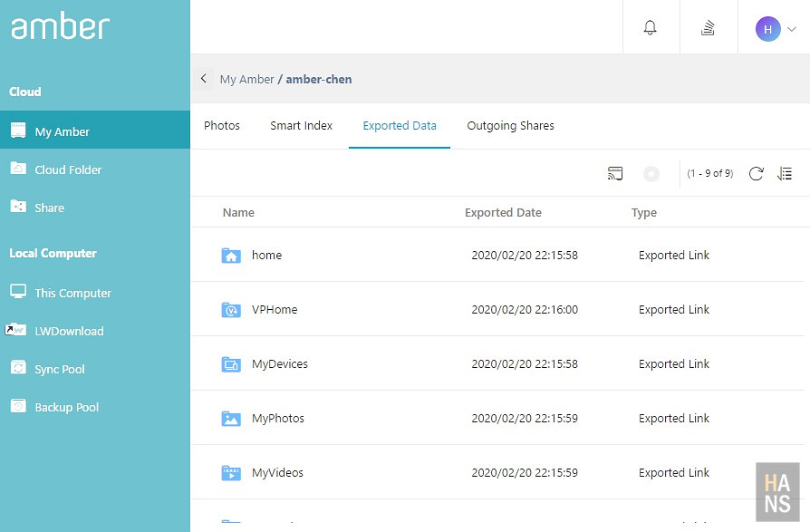Click the Exported Link type for VPHome

click(673, 309)
